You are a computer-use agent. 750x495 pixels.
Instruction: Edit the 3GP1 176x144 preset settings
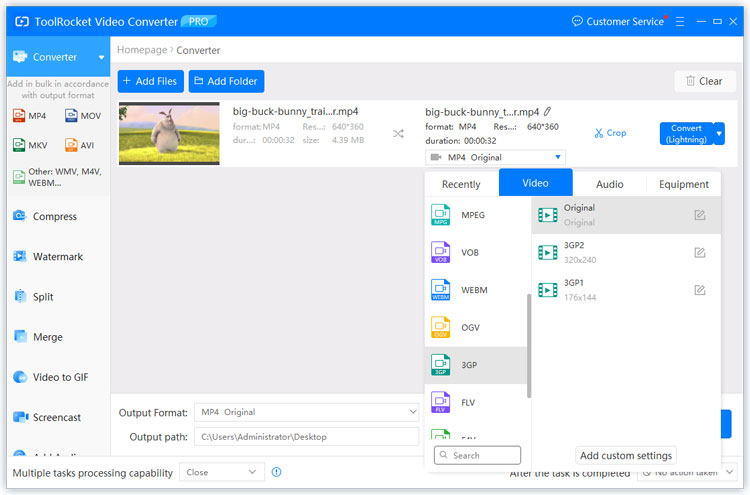point(700,290)
